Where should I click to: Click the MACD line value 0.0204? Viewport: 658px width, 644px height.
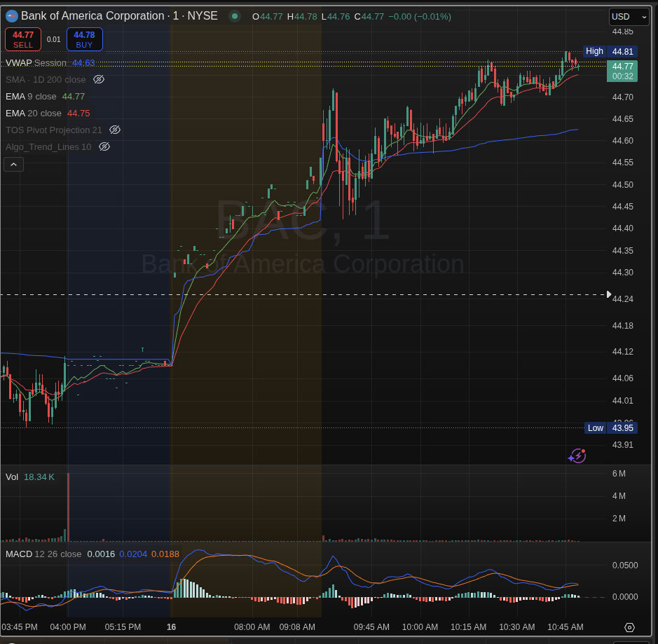click(x=133, y=554)
